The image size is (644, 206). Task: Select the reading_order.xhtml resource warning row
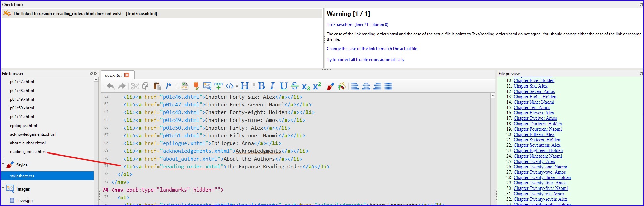click(162, 13)
